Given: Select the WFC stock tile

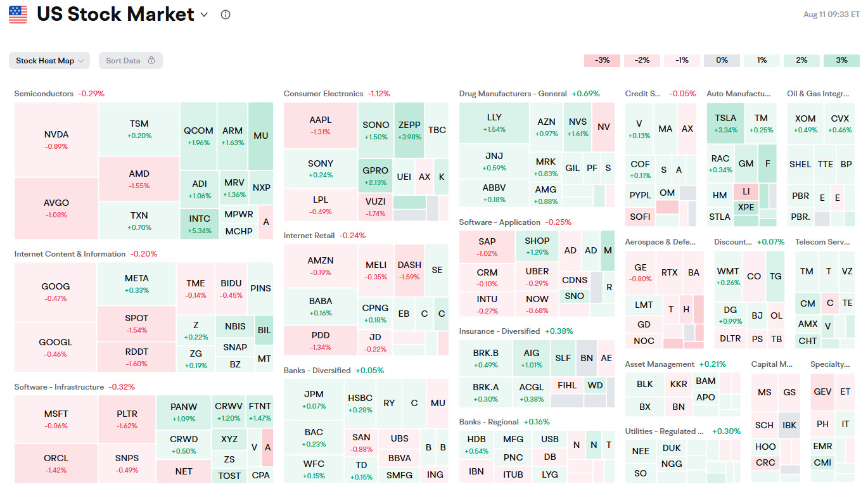Looking at the screenshot, I should (x=314, y=469).
